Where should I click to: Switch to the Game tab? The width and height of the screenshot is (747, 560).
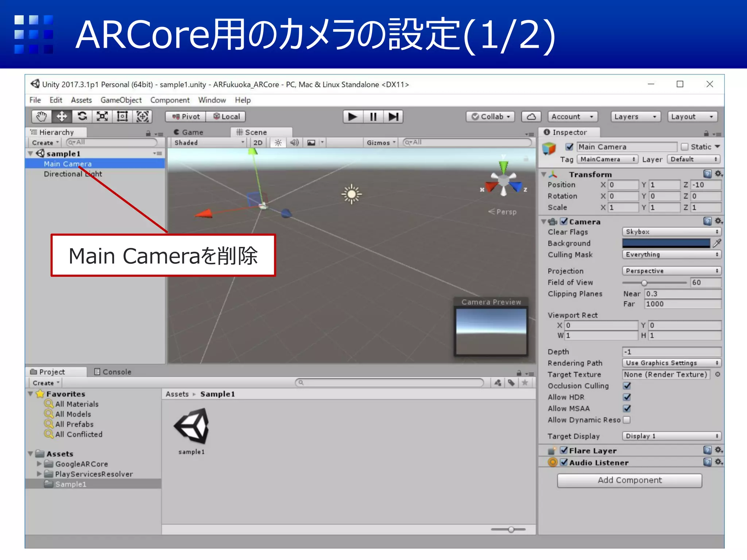click(189, 132)
